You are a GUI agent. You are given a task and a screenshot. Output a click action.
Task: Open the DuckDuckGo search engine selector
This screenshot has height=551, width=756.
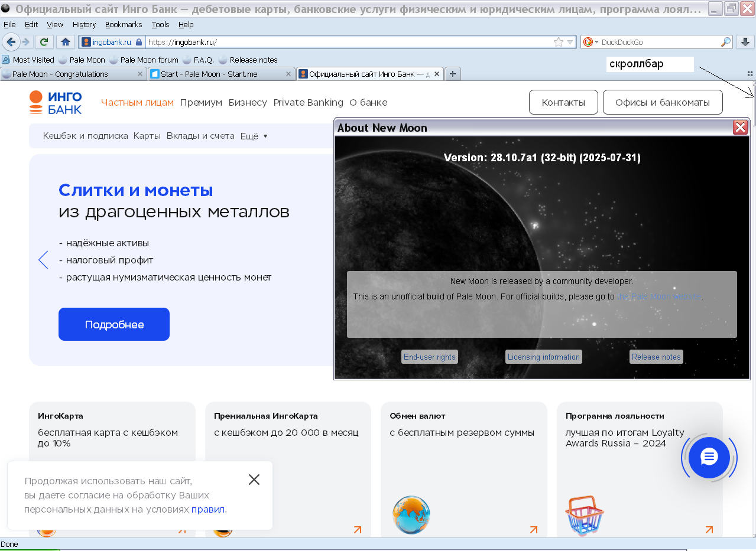coord(590,42)
